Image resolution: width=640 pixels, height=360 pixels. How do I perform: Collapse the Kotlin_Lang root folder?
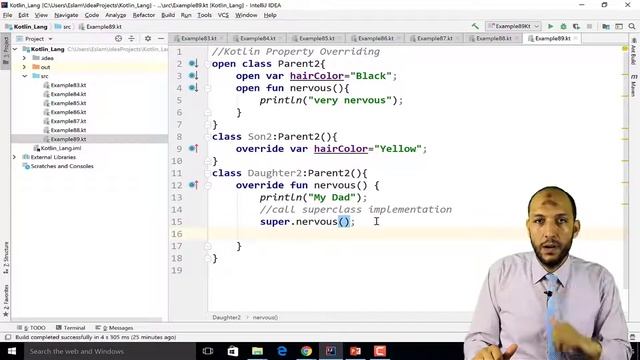click(x=16, y=49)
